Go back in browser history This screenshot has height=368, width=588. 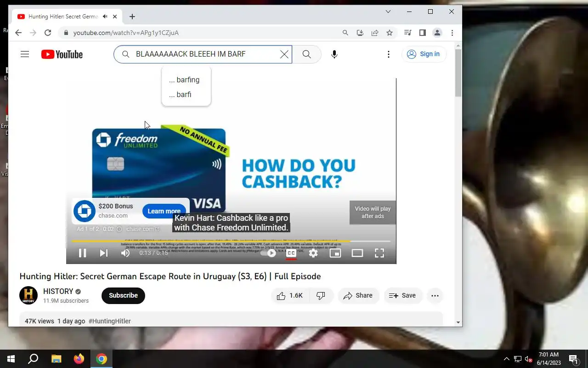18,33
